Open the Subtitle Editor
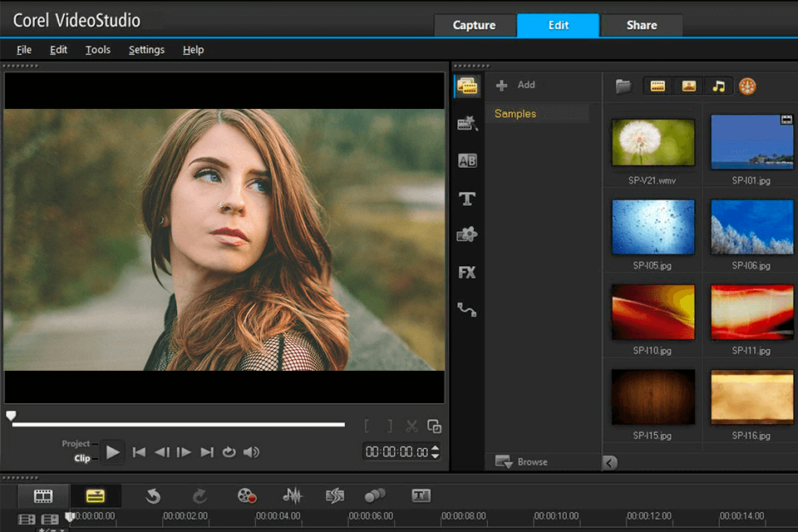 point(421,495)
